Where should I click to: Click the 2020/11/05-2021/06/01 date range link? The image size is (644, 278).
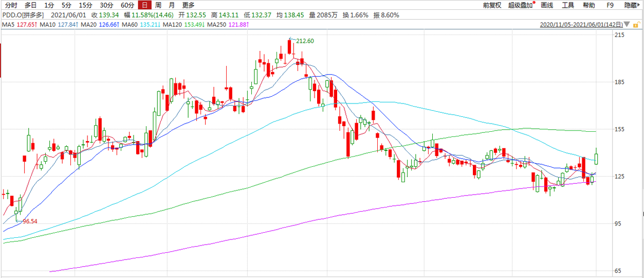[581, 24]
